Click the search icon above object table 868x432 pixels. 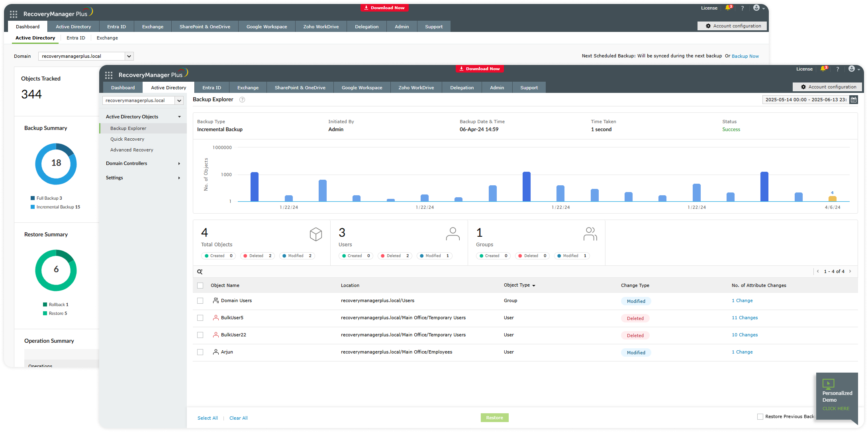[x=200, y=272]
